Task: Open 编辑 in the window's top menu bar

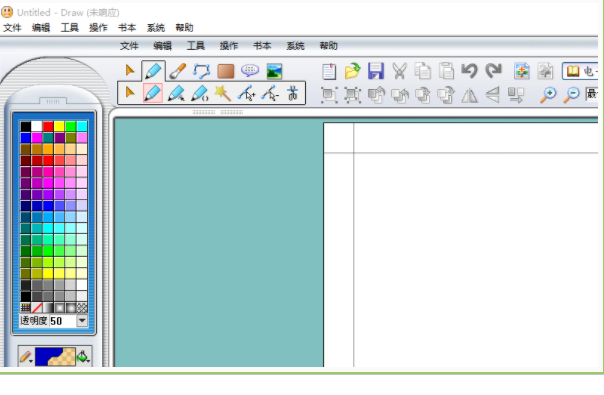Action: click(41, 28)
